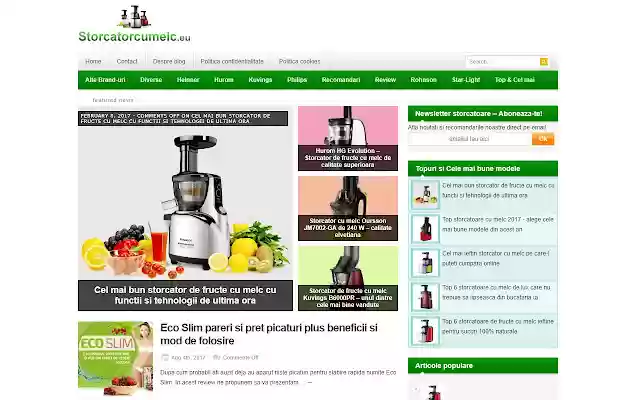Open link Top 6 storcatoare de fructe ieftine
Image resolution: width=640 pixels, height=400 pixels.
pos(498,326)
